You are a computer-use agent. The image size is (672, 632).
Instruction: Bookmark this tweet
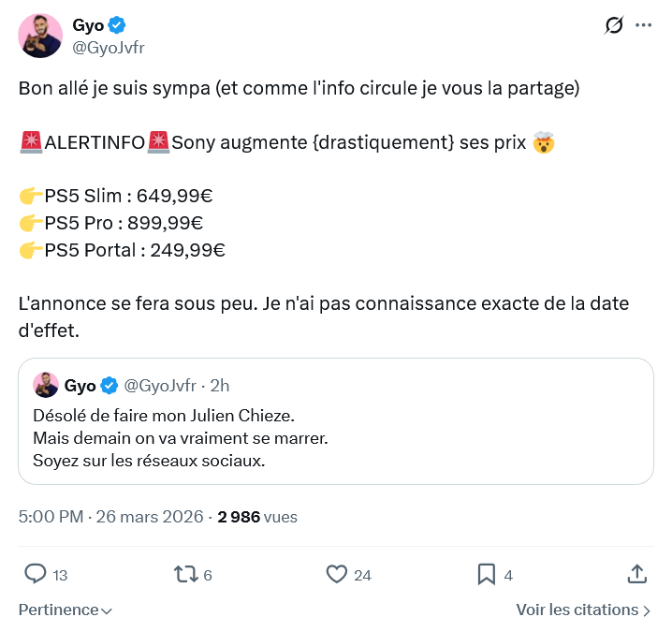pos(487,574)
